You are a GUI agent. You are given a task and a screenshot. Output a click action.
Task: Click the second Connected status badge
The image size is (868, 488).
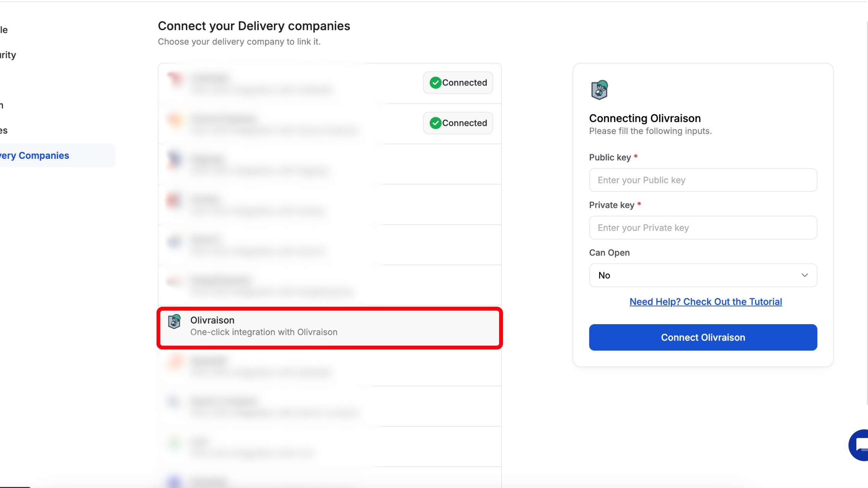[x=458, y=123]
